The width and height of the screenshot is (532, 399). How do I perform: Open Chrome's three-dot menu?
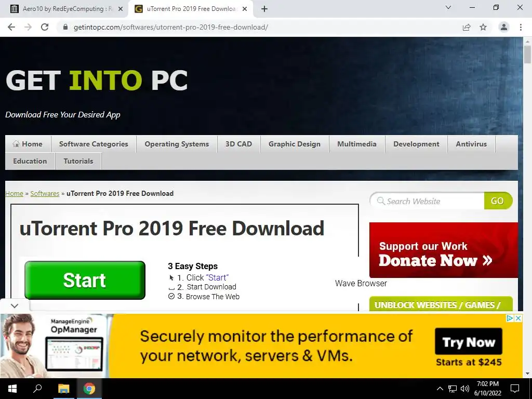tap(521, 27)
